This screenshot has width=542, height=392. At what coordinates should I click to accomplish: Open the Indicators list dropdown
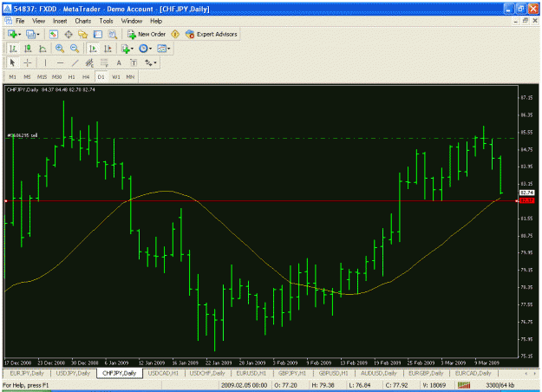127,49
